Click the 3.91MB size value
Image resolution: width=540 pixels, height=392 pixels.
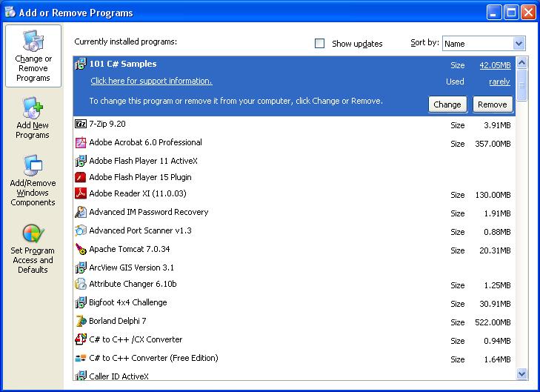click(497, 125)
